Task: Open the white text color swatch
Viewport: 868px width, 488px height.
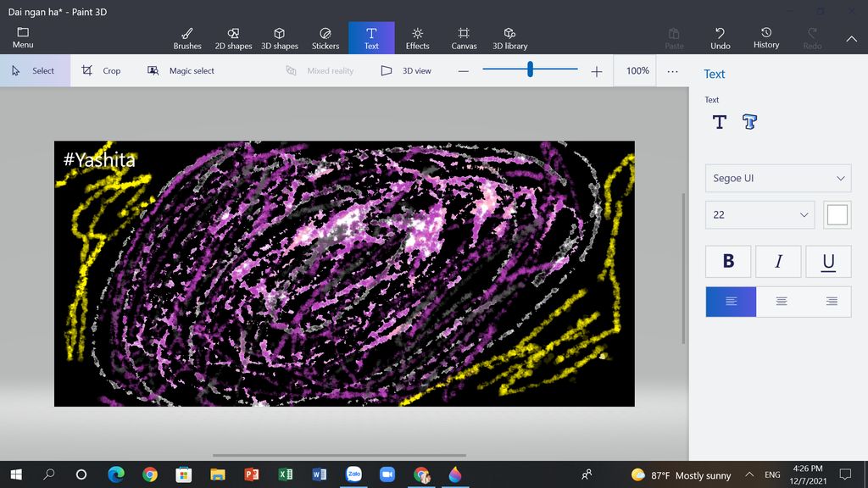Action: click(837, 214)
